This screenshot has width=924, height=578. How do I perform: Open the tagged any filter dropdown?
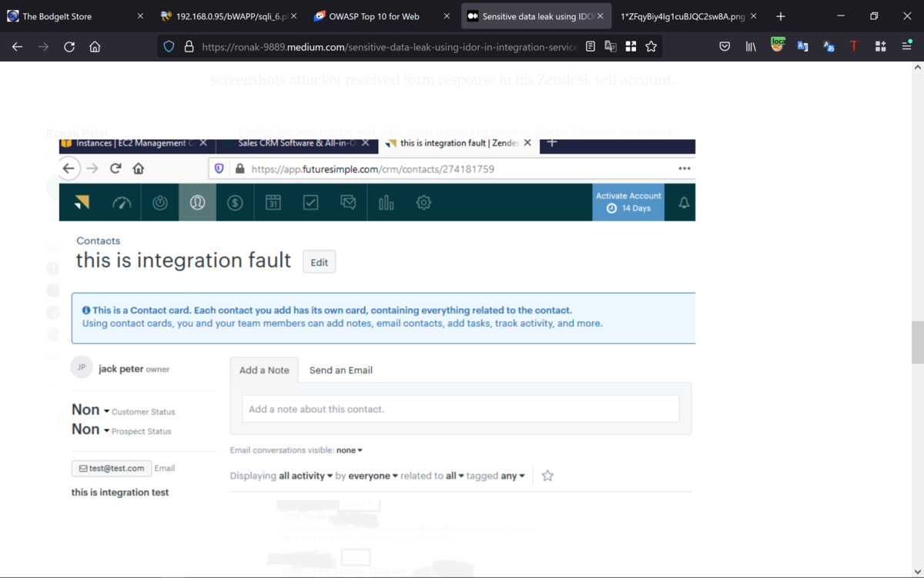coord(513,476)
